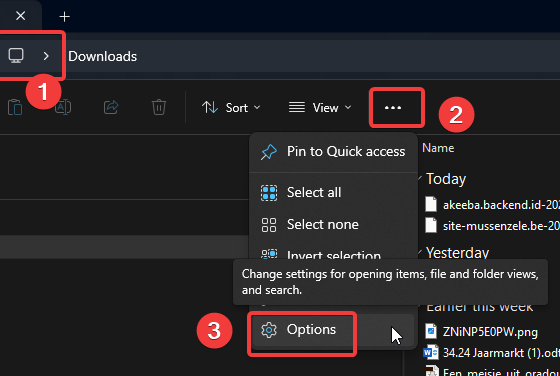Screen dimensions: 560x376
Task: Select the site-mussenzele.be file
Action: tap(492, 226)
